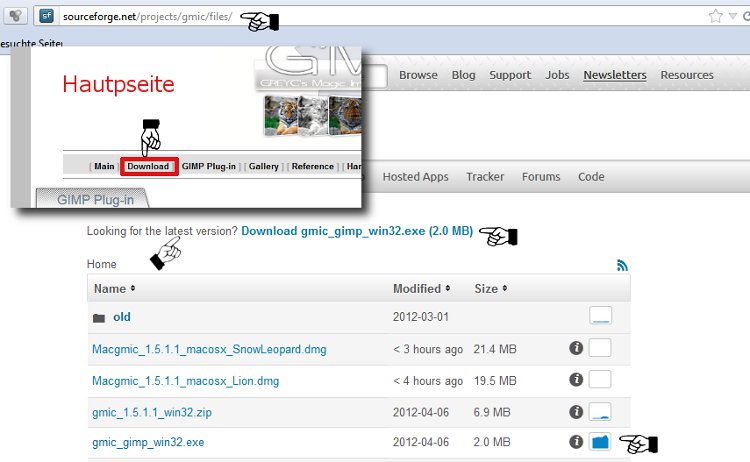
Task: Open the address bar history dropdown arrow
Action: click(732, 16)
